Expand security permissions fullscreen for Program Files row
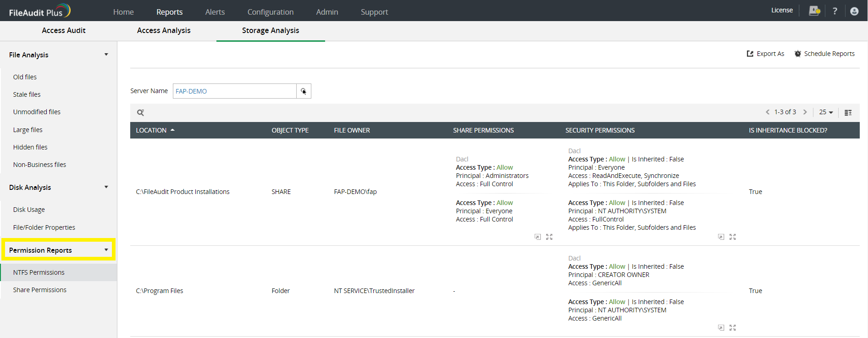Screen dimensions: 868x338 click(x=732, y=327)
